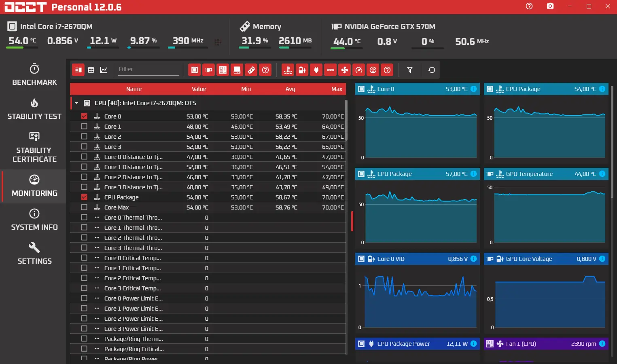The image size is (617, 364).
Task: Reset min/max values with the circular arrow icon
Action: pyautogui.click(x=432, y=70)
